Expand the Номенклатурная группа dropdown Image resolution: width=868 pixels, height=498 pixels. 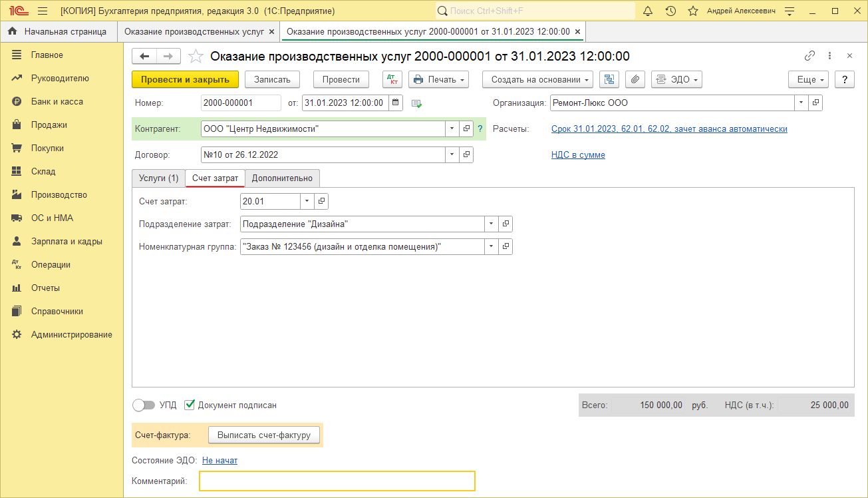pos(492,246)
